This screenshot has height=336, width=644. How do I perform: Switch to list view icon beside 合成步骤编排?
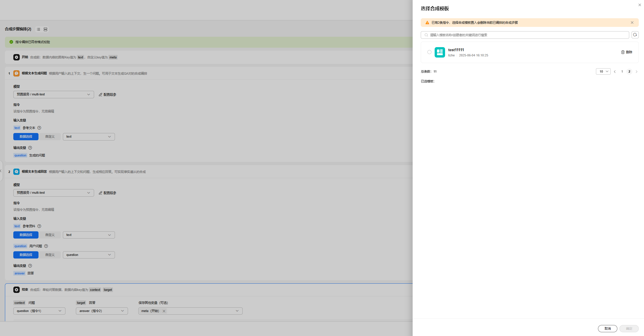[x=39, y=29]
